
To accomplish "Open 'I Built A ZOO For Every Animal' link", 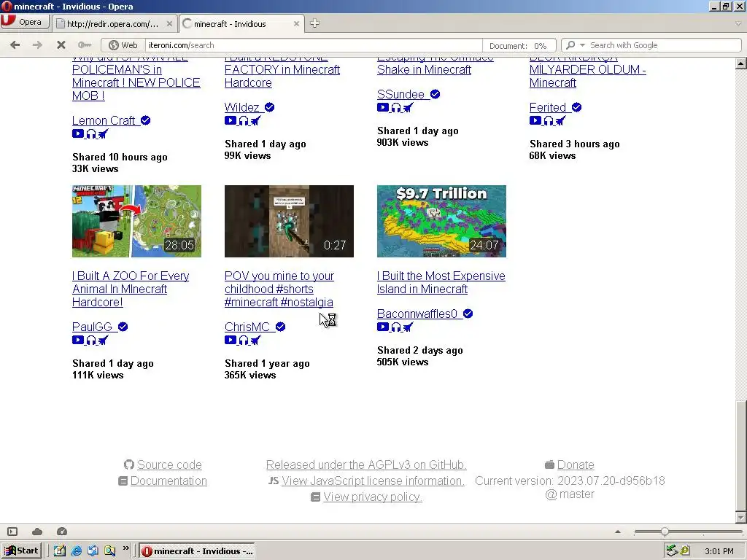I will coord(131,289).
